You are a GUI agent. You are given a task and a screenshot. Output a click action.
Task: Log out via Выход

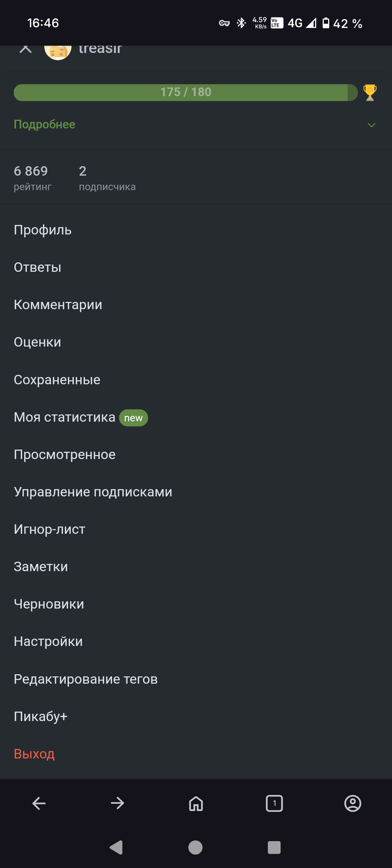tap(34, 754)
